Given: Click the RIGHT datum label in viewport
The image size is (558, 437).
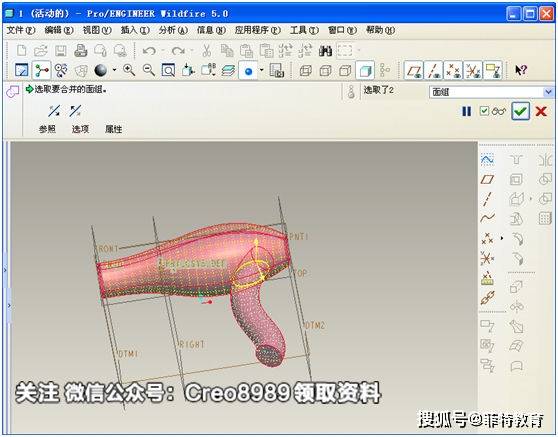Looking at the screenshot, I should tap(191, 344).
